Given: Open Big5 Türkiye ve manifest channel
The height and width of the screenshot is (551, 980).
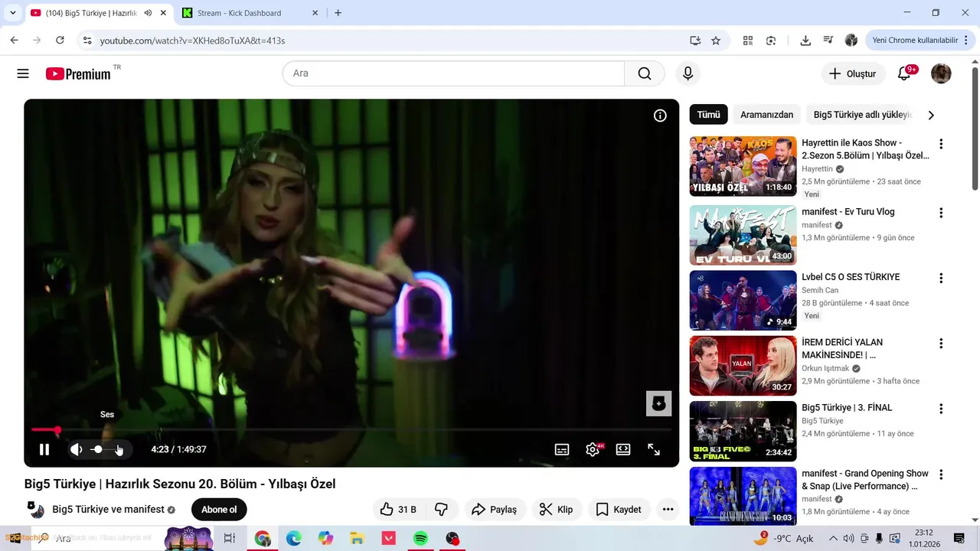Looking at the screenshot, I should [x=108, y=510].
